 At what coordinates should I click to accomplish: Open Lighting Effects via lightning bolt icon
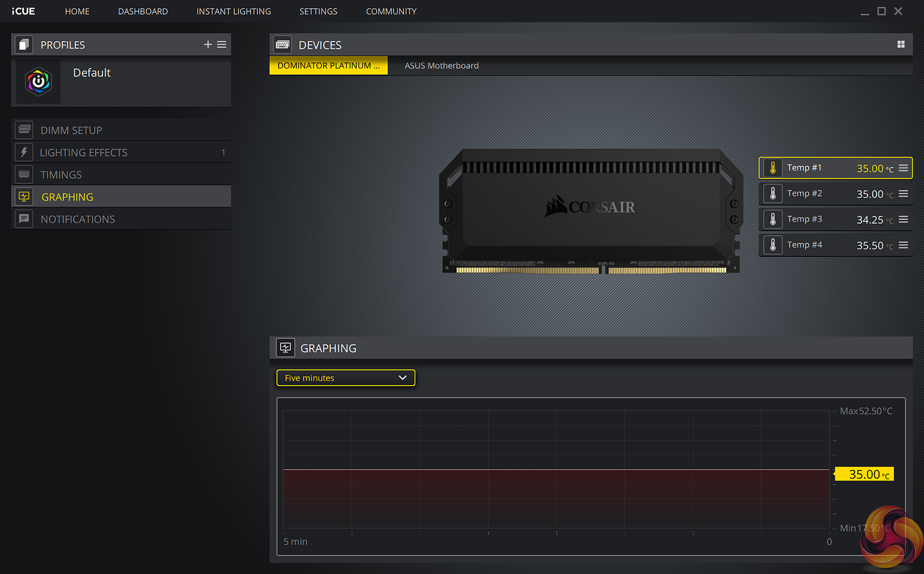24,152
